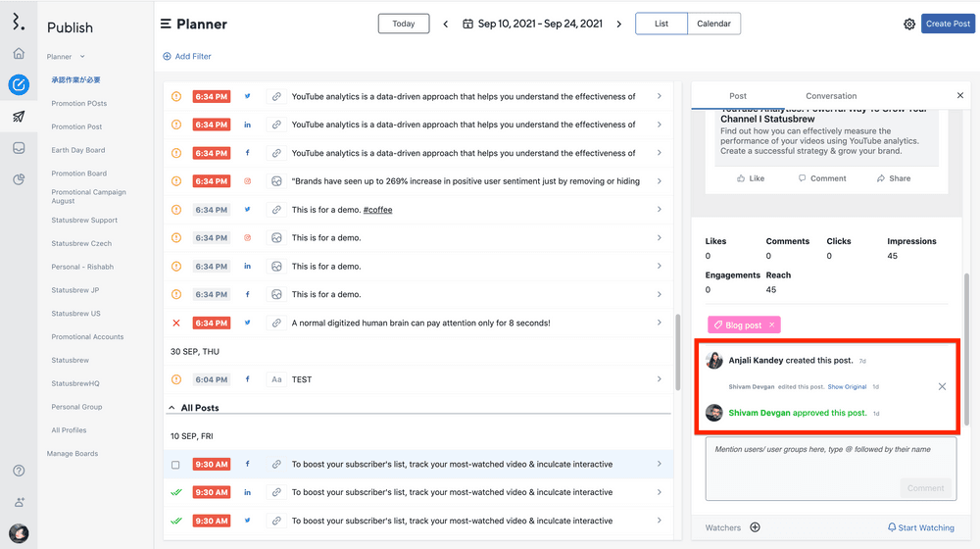Open the Reports pie chart icon
Screen dimensions: 980x549
19,179
